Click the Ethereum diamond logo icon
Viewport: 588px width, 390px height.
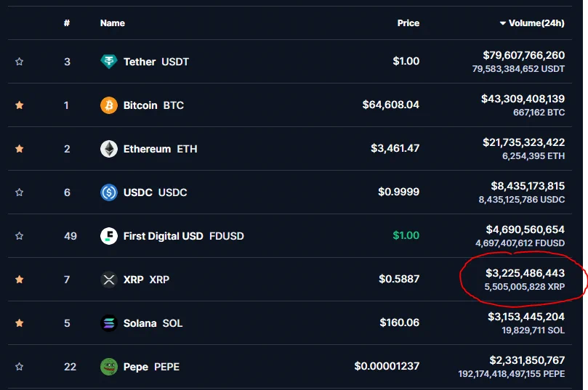pyautogui.click(x=109, y=149)
